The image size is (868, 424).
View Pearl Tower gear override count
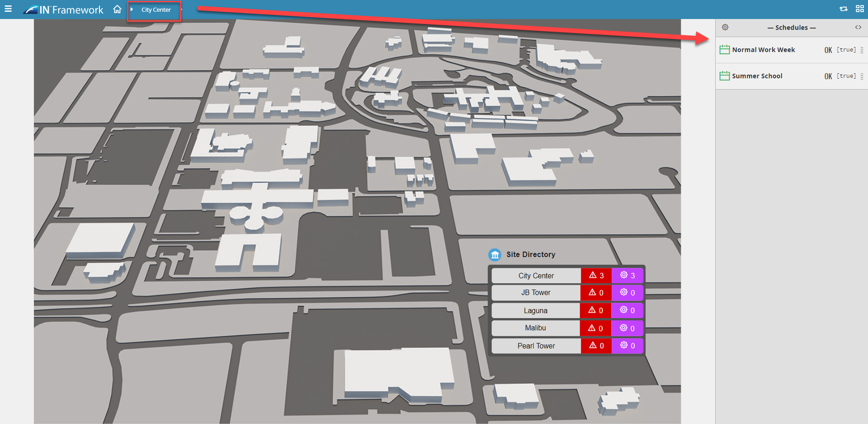tap(627, 346)
